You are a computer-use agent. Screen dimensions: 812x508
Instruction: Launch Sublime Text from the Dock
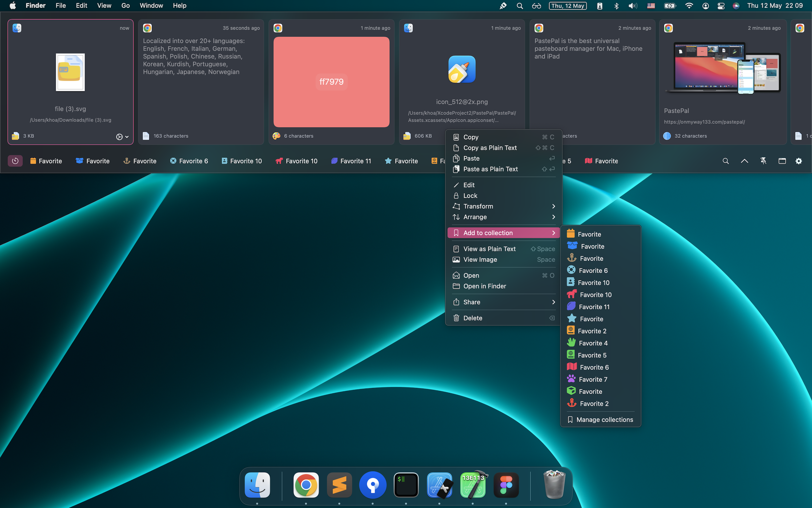(x=339, y=485)
